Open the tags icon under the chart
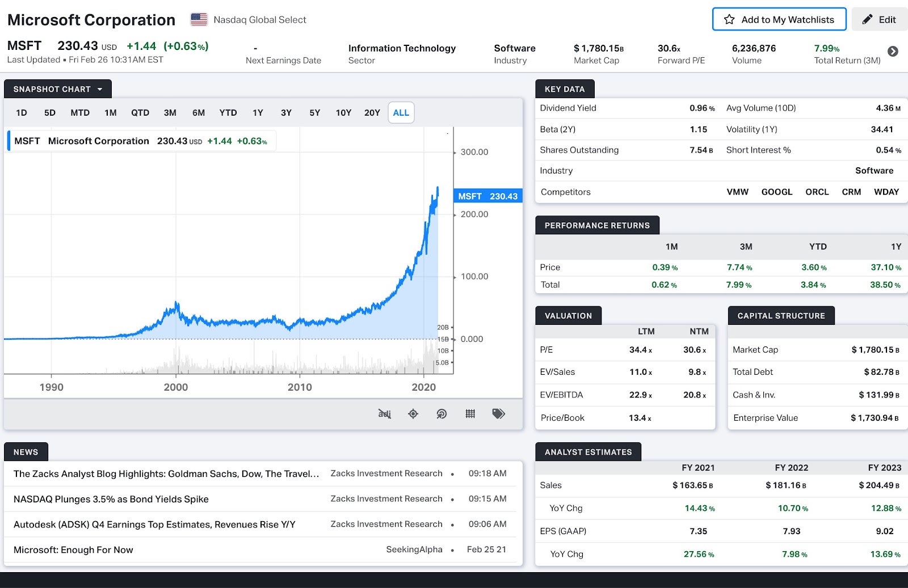Image resolution: width=908 pixels, height=588 pixels. (x=499, y=414)
